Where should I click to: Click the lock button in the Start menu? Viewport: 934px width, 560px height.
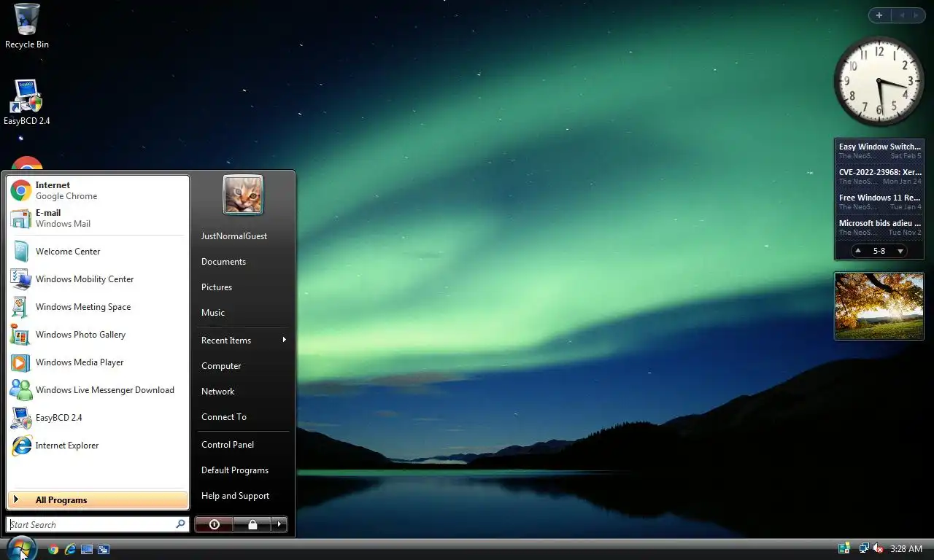coord(252,524)
